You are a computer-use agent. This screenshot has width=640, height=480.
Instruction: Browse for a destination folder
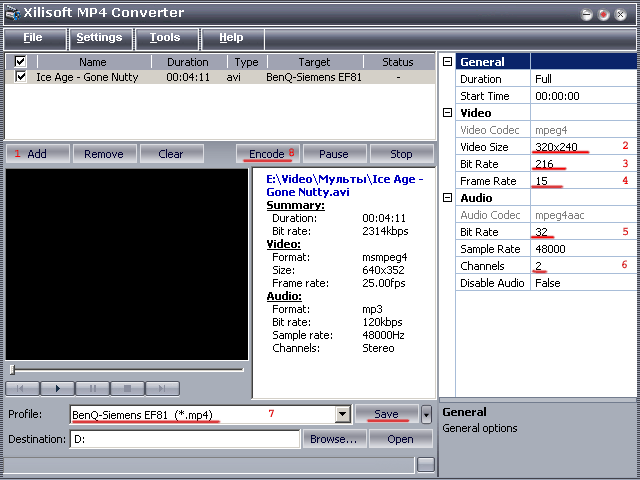point(334,439)
